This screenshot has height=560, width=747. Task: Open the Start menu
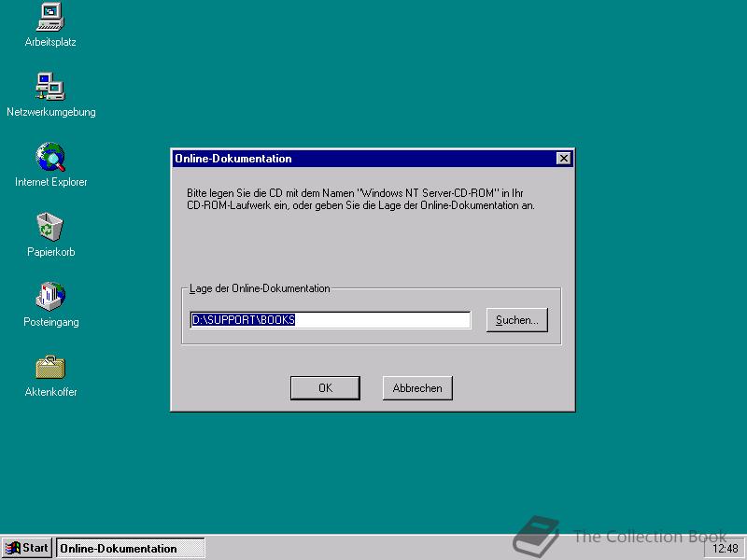click(x=27, y=548)
